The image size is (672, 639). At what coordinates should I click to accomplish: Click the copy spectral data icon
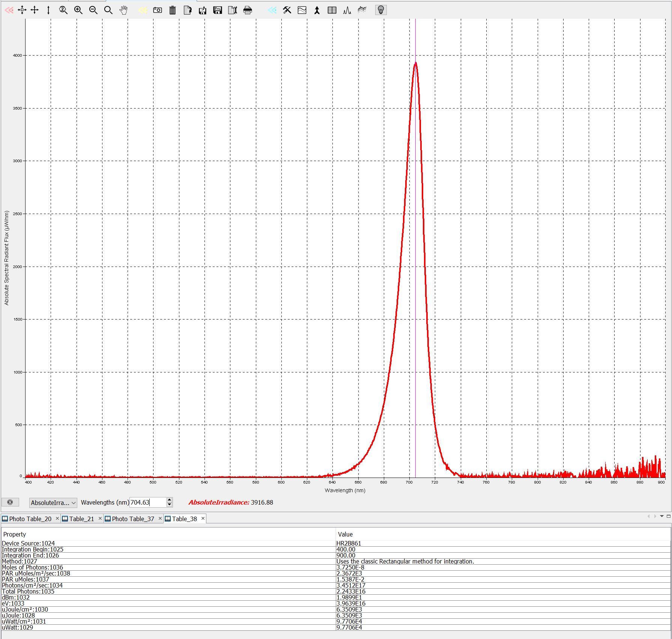[x=188, y=10]
